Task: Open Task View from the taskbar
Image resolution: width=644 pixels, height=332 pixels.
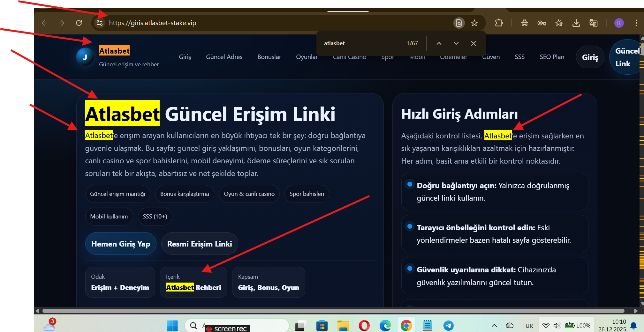Action: pos(300,326)
